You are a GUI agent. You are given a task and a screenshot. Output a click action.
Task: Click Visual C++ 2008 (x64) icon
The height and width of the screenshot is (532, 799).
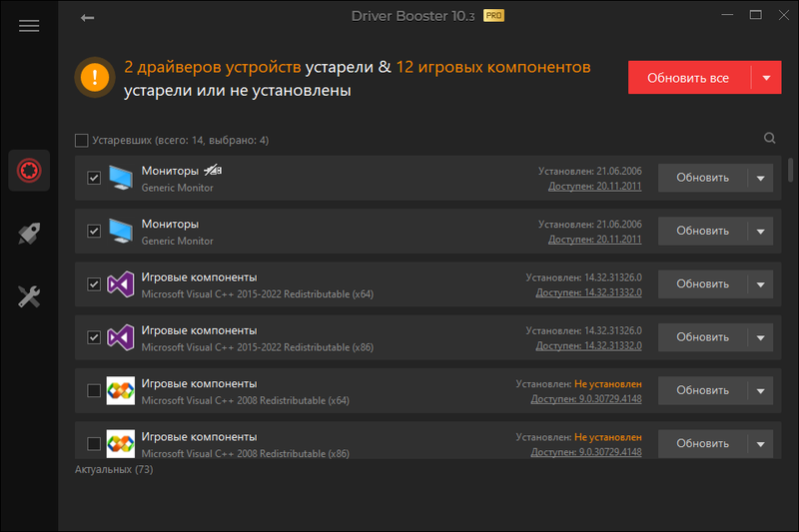click(121, 390)
